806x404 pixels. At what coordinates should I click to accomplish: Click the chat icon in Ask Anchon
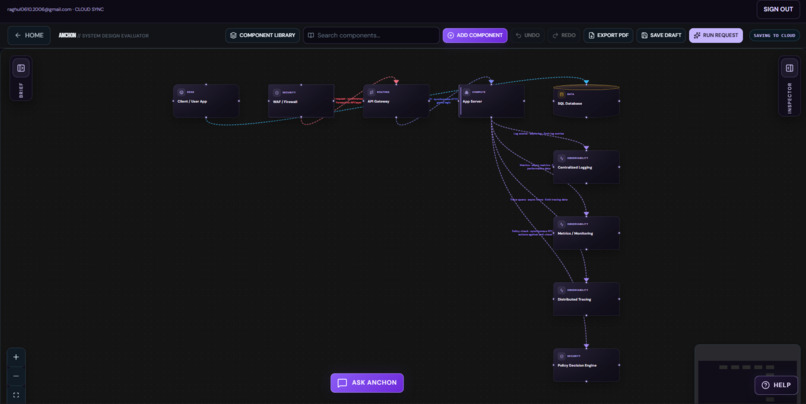[x=342, y=383]
